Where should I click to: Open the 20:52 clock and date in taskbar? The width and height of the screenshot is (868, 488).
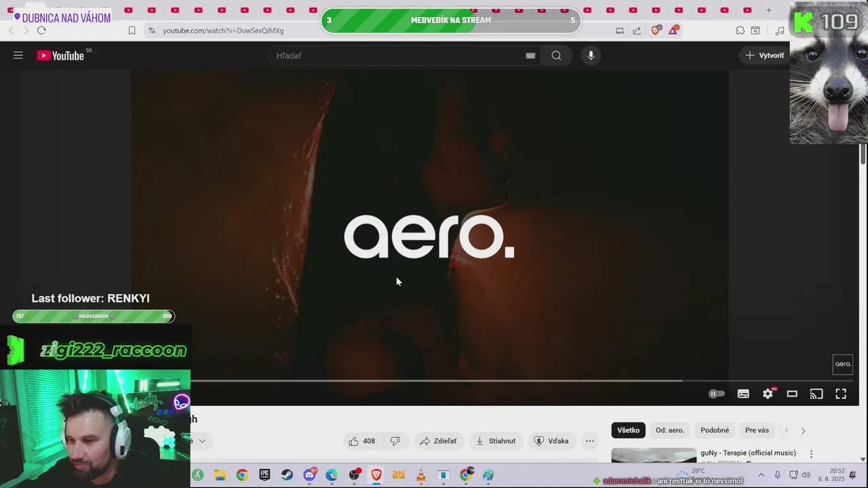point(832,475)
